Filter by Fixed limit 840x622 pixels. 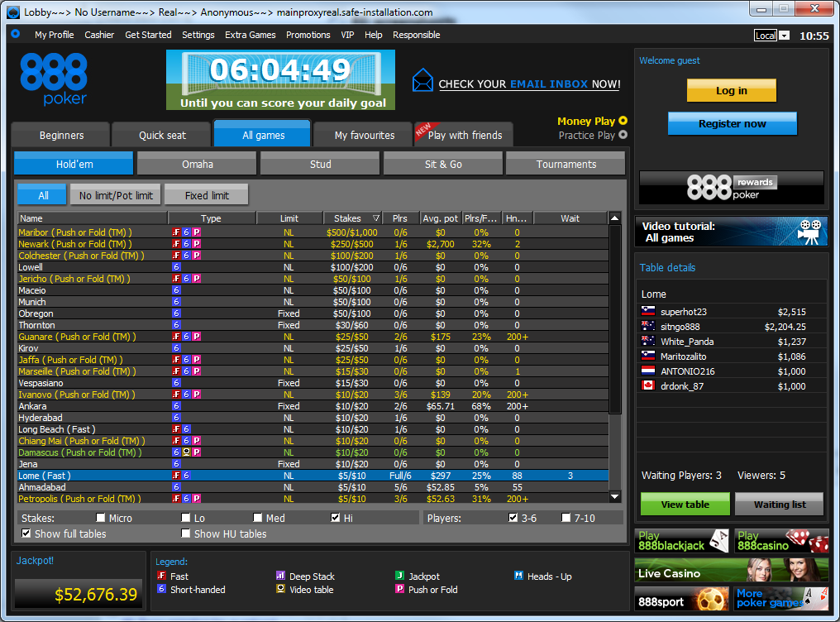[207, 195]
